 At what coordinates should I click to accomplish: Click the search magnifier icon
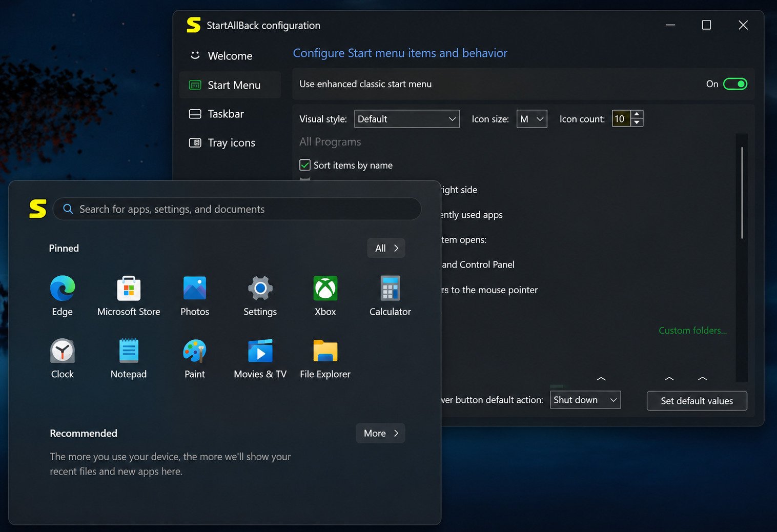(x=68, y=209)
